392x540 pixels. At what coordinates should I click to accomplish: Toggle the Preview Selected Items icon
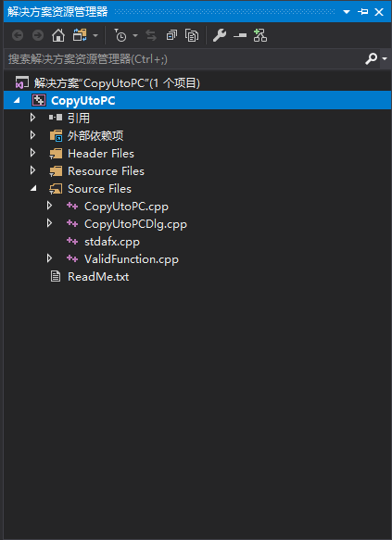click(x=240, y=35)
